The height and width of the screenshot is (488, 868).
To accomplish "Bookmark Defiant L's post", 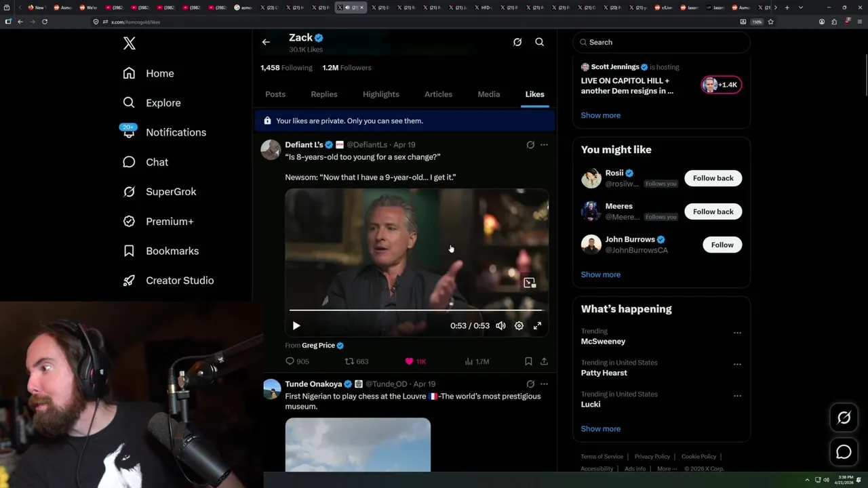I will click(x=528, y=362).
